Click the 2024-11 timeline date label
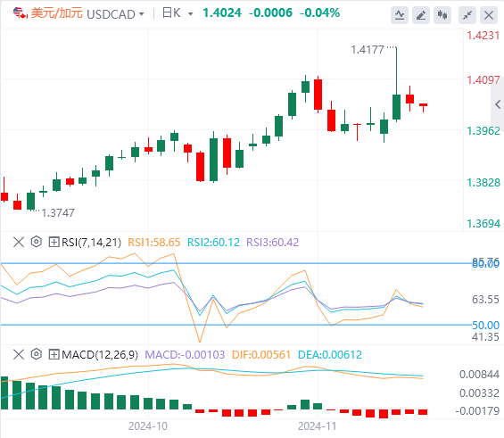Screen dimensions: 504x438 pyautogui.click(x=317, y=426)
